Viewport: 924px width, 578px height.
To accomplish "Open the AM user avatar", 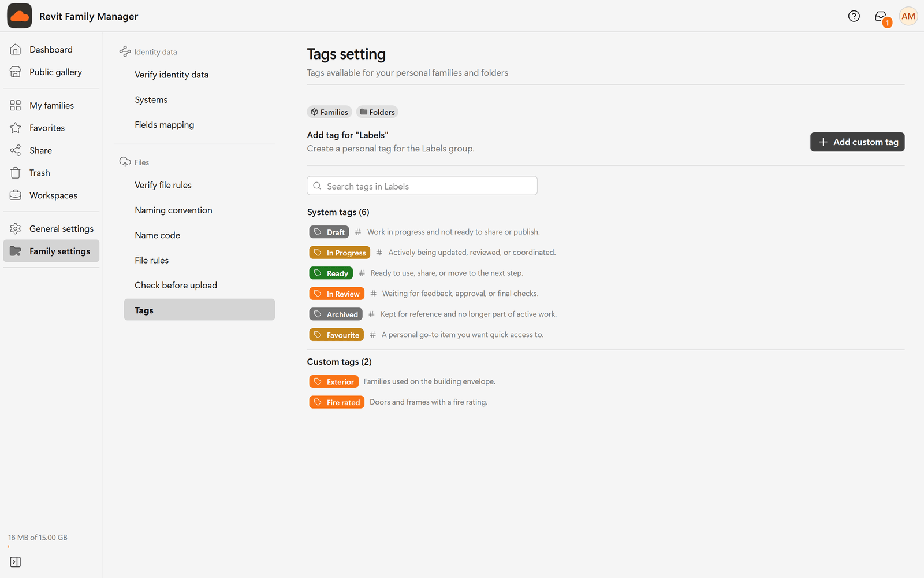I will point(908,16).
